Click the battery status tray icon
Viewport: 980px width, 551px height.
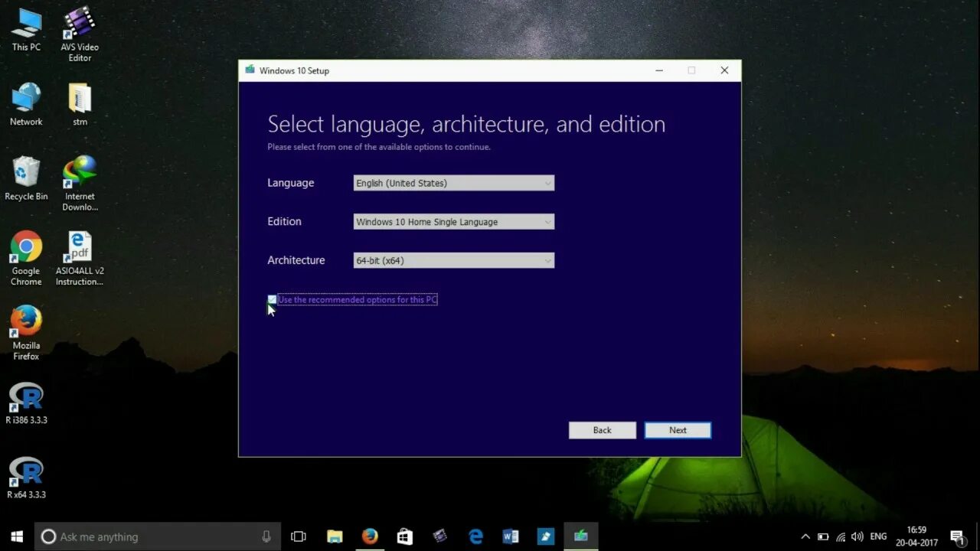pyautogui.click(x=823, y=536)
